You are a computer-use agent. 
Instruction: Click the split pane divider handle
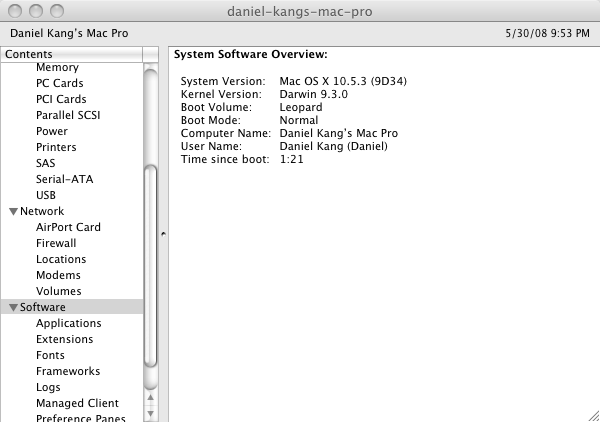pyautogui.click(x=163, y=234)
